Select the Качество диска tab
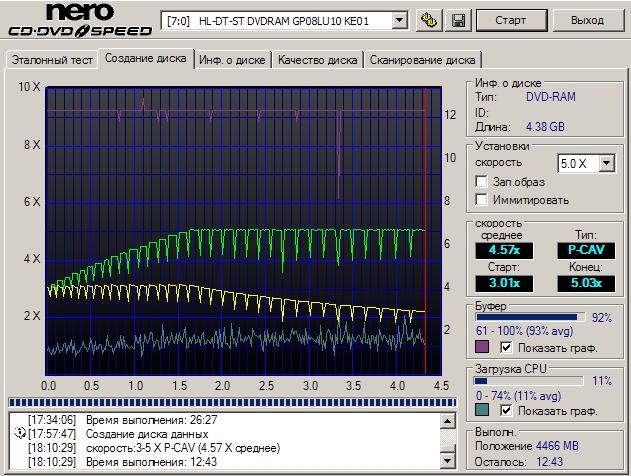Screen dimensions: 631x476 coord(317,60)
